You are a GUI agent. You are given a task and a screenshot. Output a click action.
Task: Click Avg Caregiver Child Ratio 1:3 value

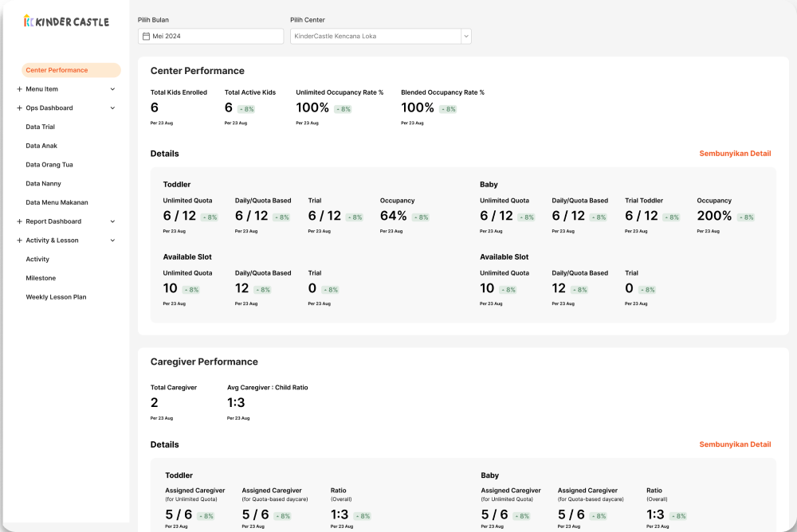236,403
